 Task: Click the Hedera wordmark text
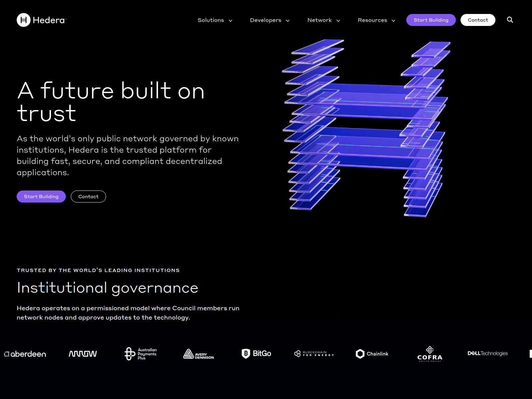[x=49, y=20]
